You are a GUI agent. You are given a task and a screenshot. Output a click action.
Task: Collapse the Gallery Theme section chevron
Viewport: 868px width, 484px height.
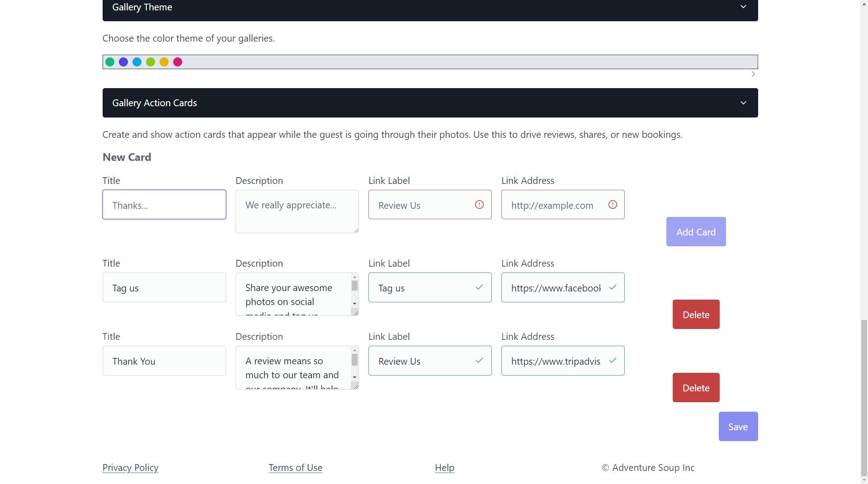coord(743,7)
